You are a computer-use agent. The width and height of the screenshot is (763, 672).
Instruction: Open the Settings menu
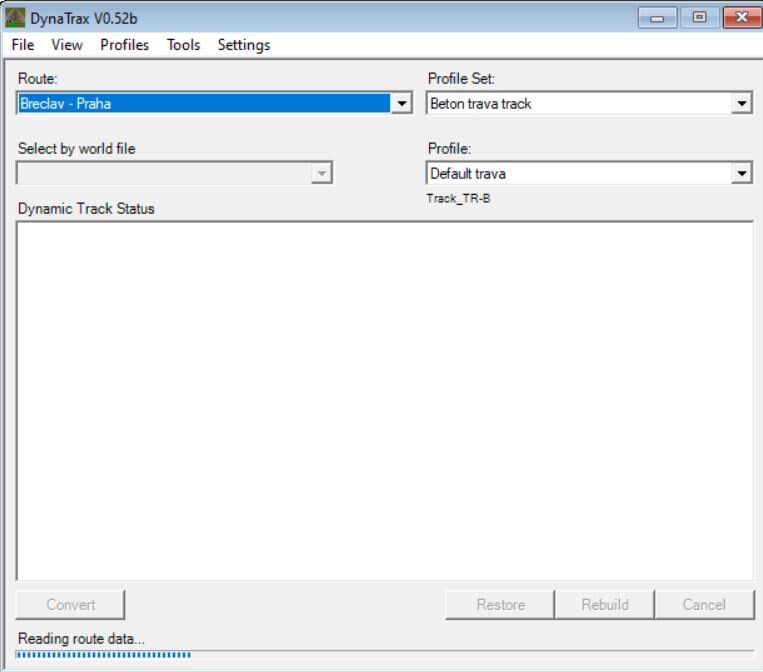[243, 45]
